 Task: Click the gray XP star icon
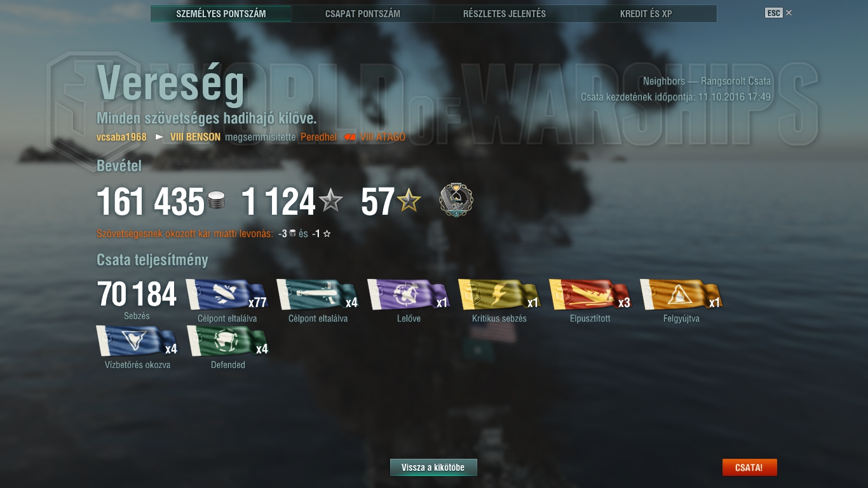pyautogui.click(x=330, y=202)
